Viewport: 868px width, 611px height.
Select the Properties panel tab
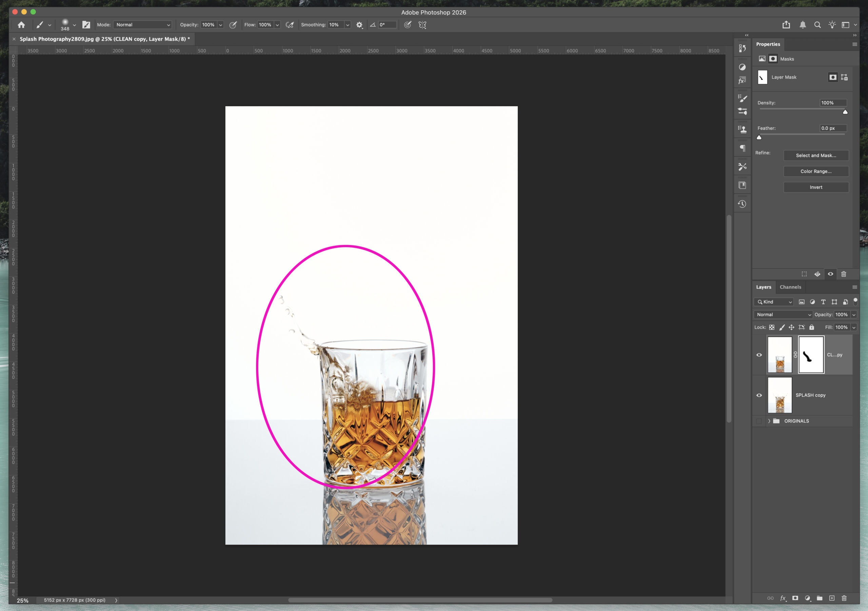[x=768, y=44]
